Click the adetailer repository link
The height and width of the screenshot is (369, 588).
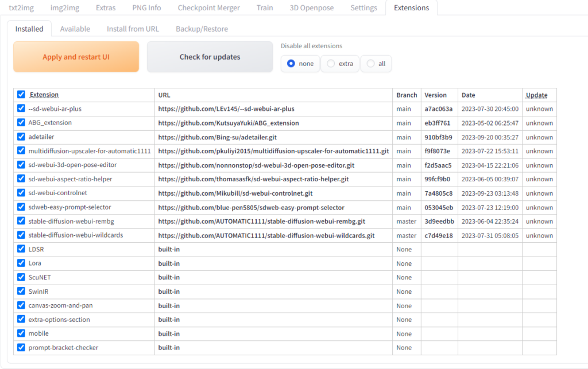pos(219,137)
